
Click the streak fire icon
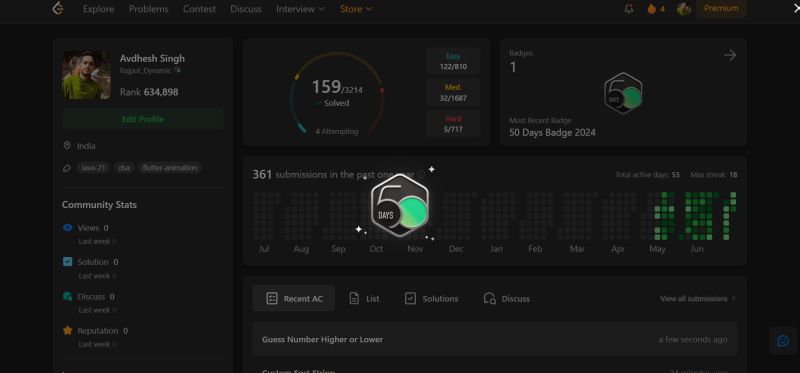(652, 9)
